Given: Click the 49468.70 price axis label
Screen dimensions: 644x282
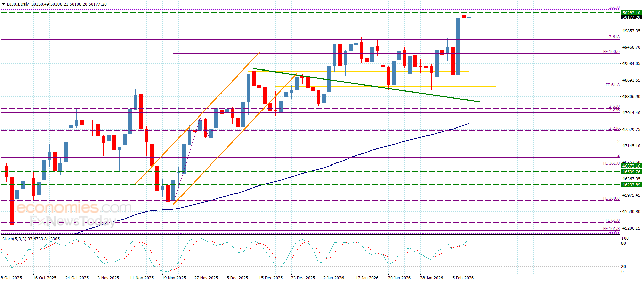Looking at the screenshot, I should (x=631, y=47).
